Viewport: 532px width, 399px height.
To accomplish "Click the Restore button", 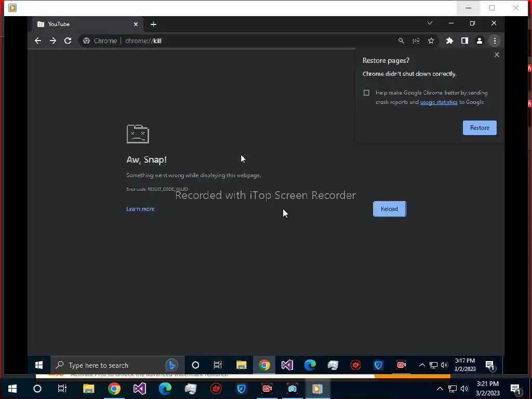I will pyautogui.click(x=480, y=128).
